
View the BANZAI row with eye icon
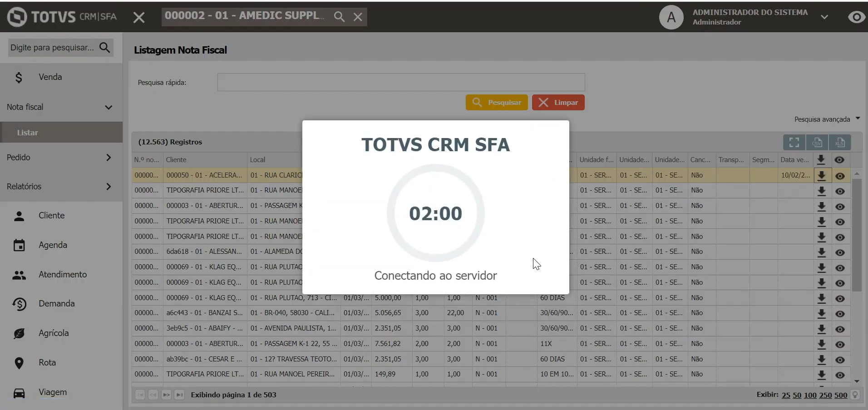click(840, 314)
